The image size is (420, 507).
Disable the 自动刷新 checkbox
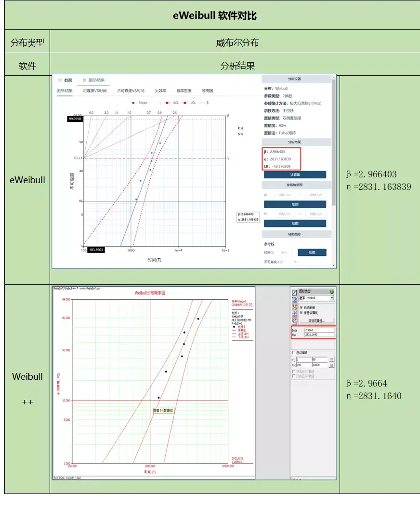point(301,307)
